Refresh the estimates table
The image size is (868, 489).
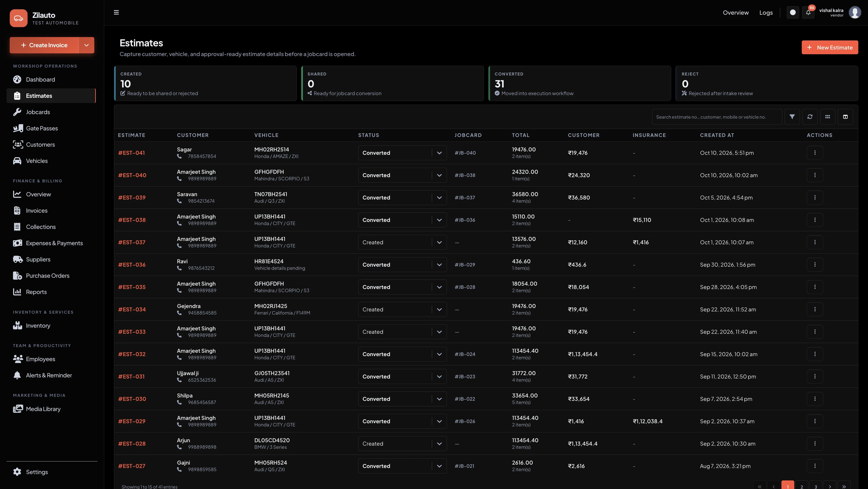coord(810,117)
